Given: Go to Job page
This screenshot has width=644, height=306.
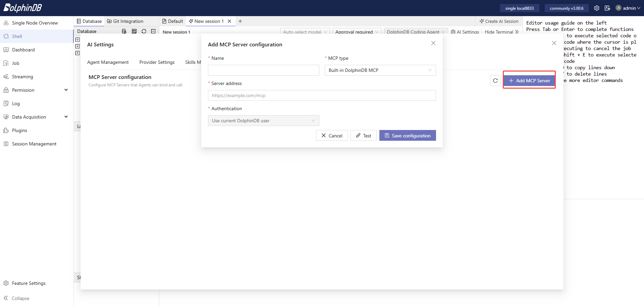Looking at the screenshot, I should coord(15,63).
